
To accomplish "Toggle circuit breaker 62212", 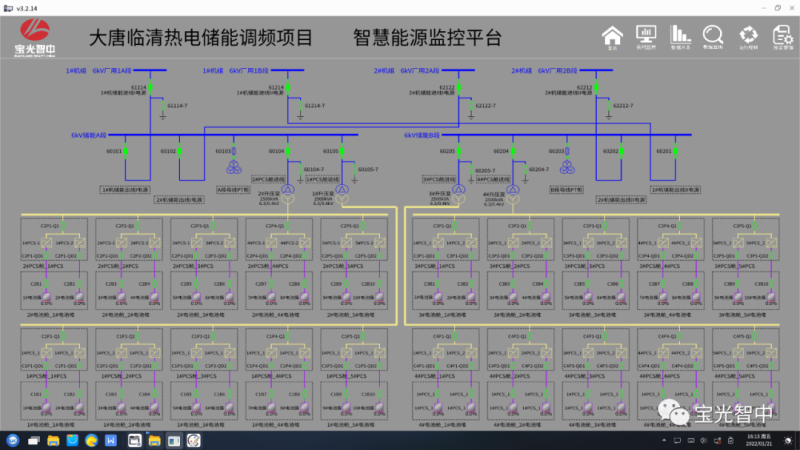I will point(597,88).
